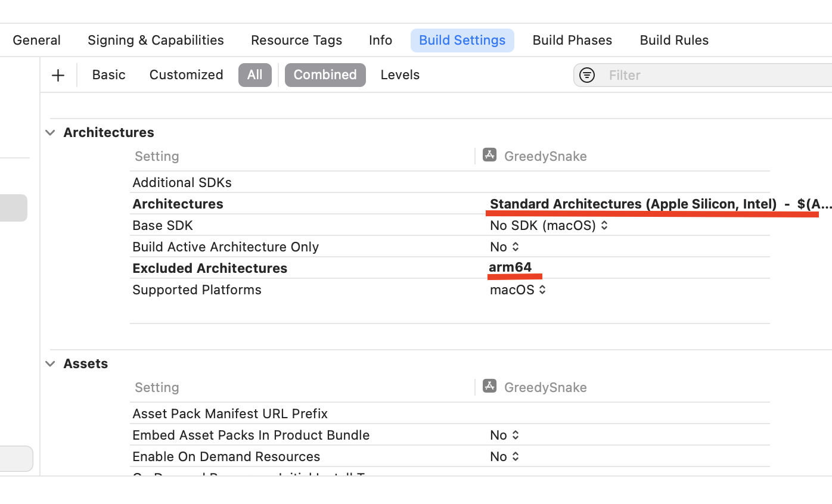
Task: Click the filter icon in search field
Action: [587, 75]
